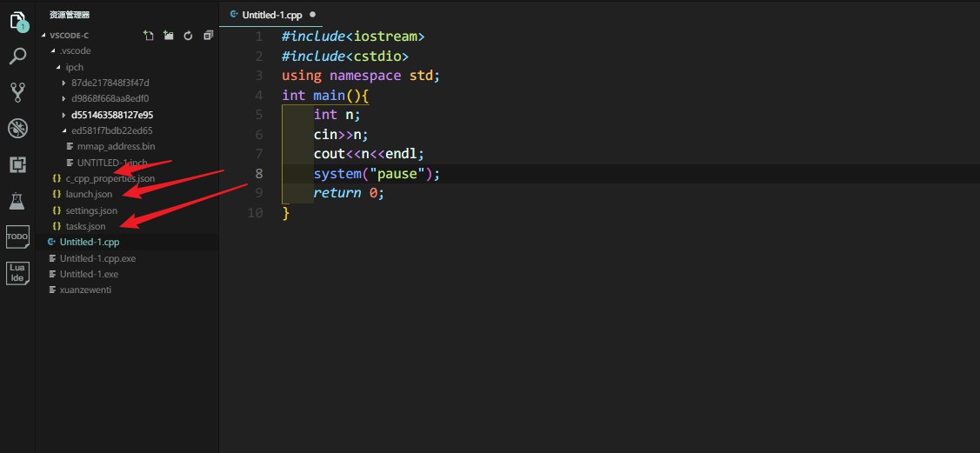Click the unsaved dot on Untitled-1.cpp tab
This screenshot has height=453, width=980.
[312, 14]
